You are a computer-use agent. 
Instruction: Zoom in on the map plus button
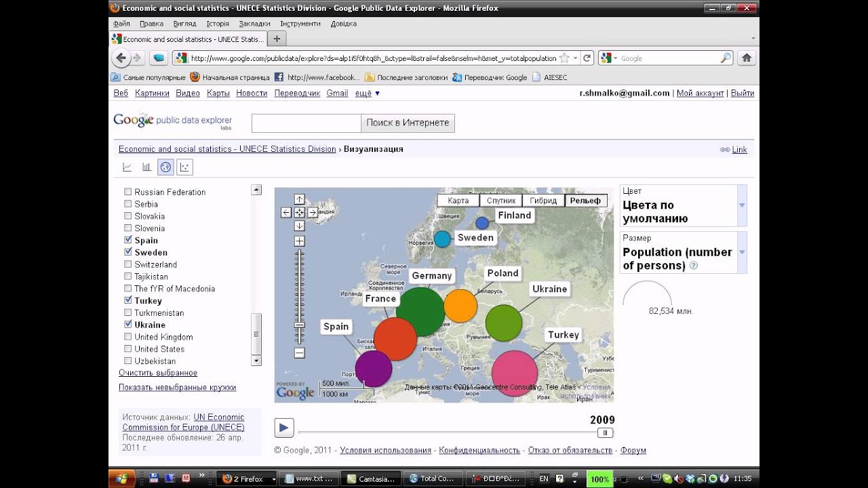click(x=300, y=241)
